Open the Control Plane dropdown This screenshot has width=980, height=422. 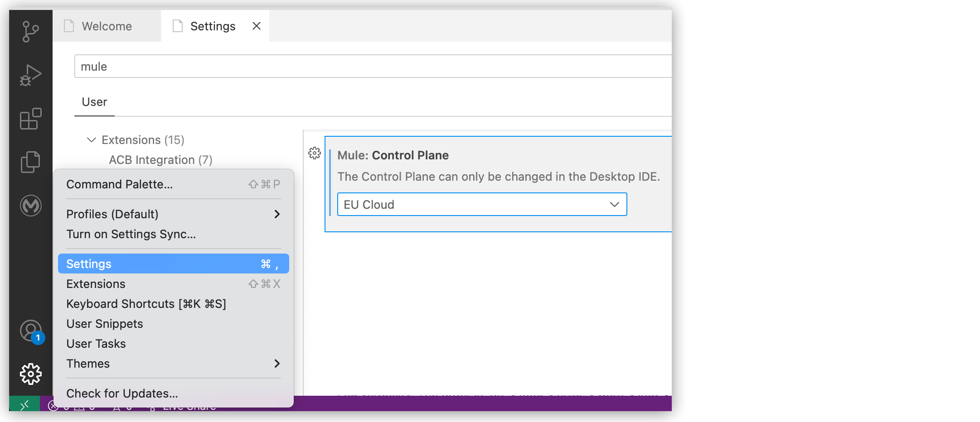click(x=482, y=205)
